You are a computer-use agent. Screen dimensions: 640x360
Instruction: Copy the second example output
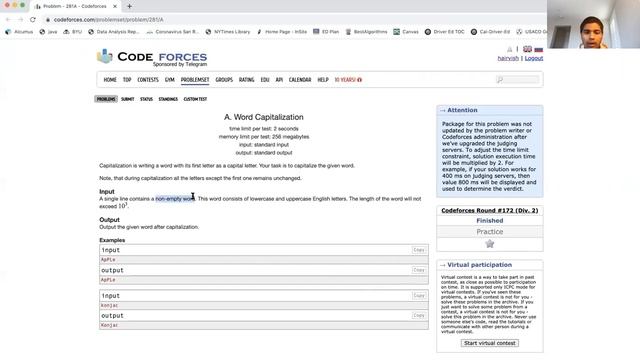click(x=419, y=315)
